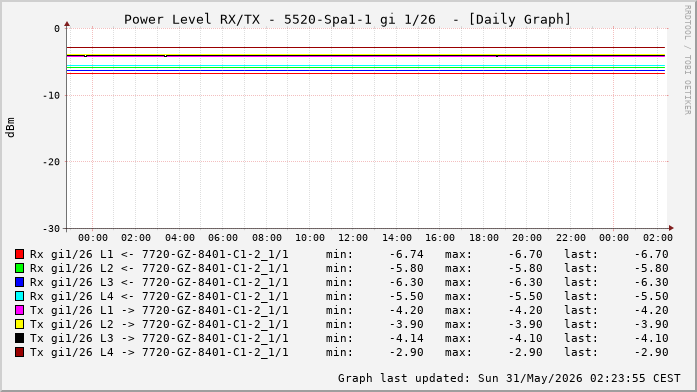Click the blue Rx L3 legend swatch
697x392 pixels.
tap(19, 282)
